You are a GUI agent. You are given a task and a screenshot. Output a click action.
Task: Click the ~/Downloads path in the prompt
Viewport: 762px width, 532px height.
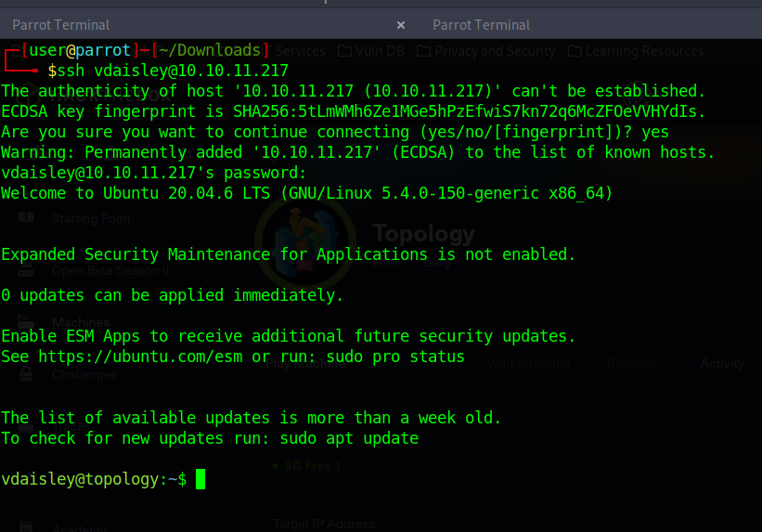click(x=211, y=50)
